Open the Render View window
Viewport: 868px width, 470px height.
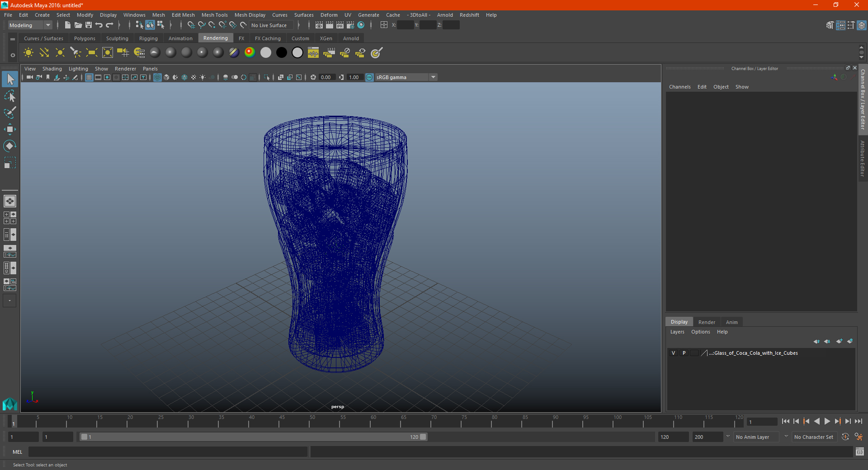319,25
